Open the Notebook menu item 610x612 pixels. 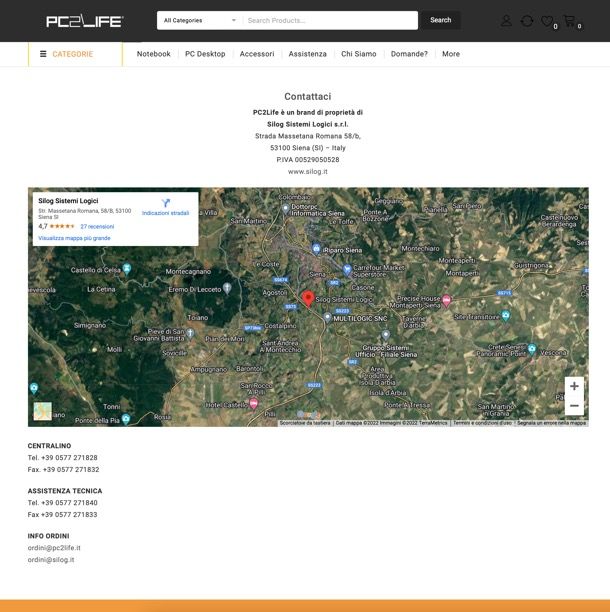[153, 54]
